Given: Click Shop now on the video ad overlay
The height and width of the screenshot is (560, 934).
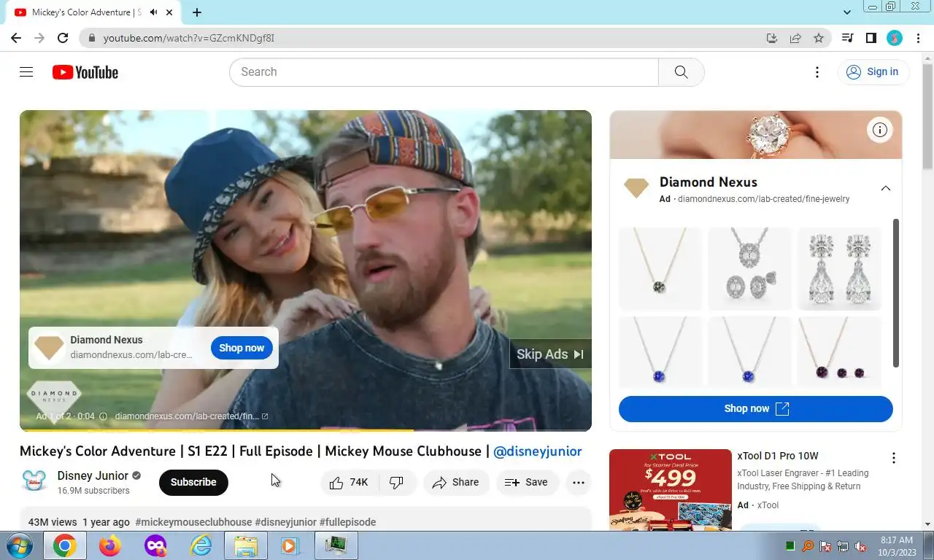Looking at the screenshot, I should (242, 348).
